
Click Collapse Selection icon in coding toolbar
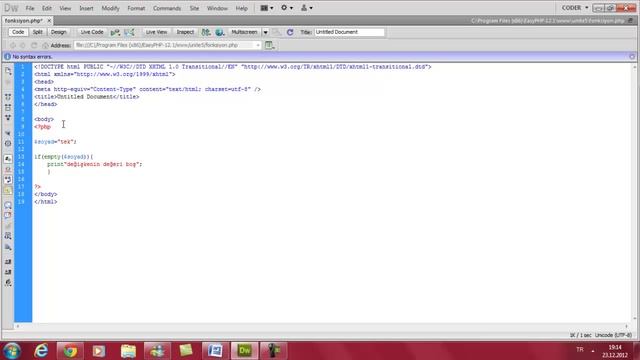click(8, 107)
